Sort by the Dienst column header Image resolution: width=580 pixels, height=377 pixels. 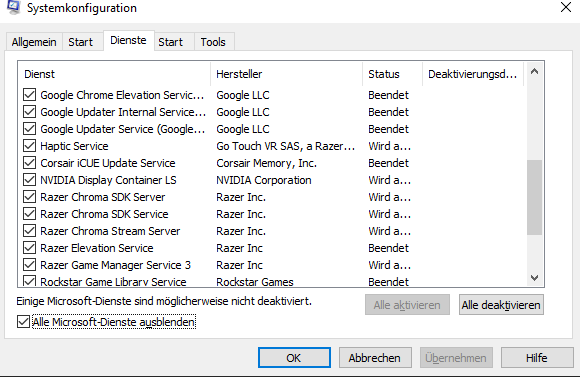[114, 74]
